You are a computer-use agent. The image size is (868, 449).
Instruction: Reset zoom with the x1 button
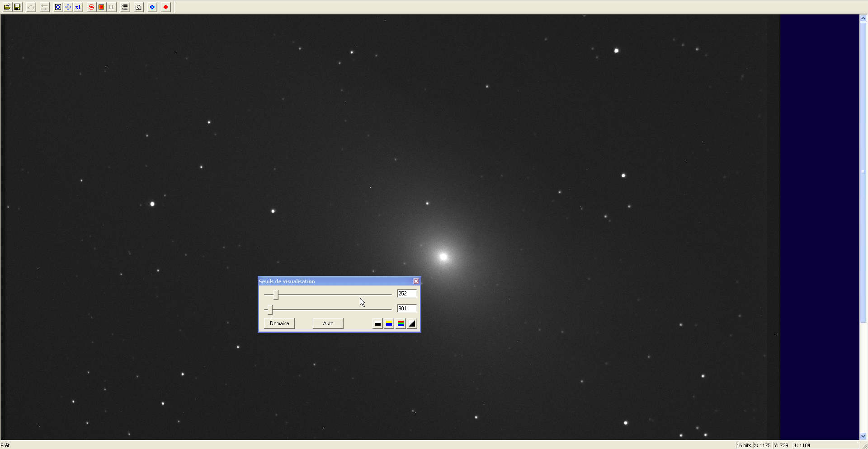point(78,7)
